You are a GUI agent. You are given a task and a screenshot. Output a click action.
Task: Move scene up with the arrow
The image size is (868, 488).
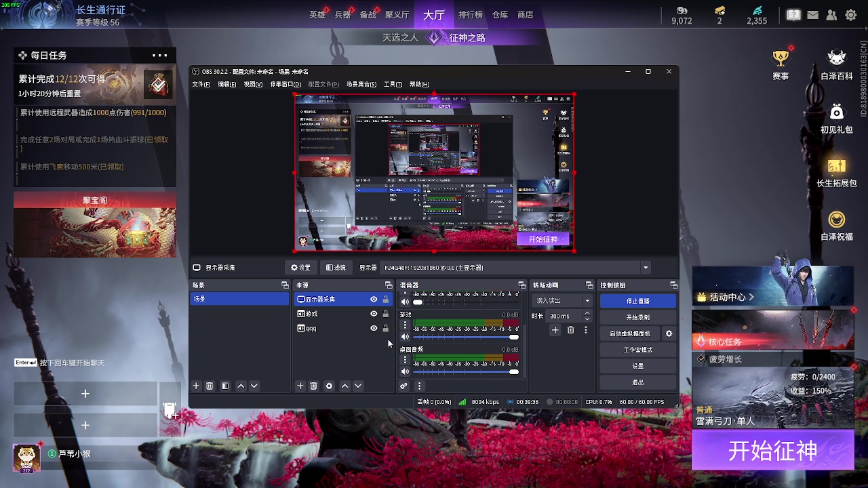point(241,386)
